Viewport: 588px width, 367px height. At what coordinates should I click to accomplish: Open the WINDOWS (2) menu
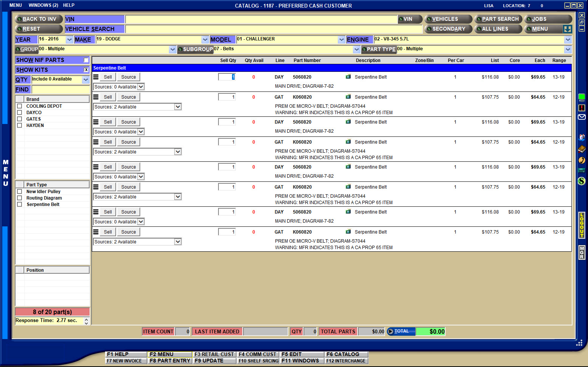click(43, 5)
